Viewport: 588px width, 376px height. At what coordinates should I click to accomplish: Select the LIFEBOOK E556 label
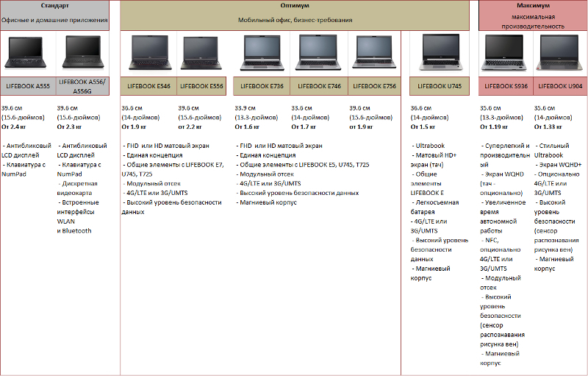[201, 86]
